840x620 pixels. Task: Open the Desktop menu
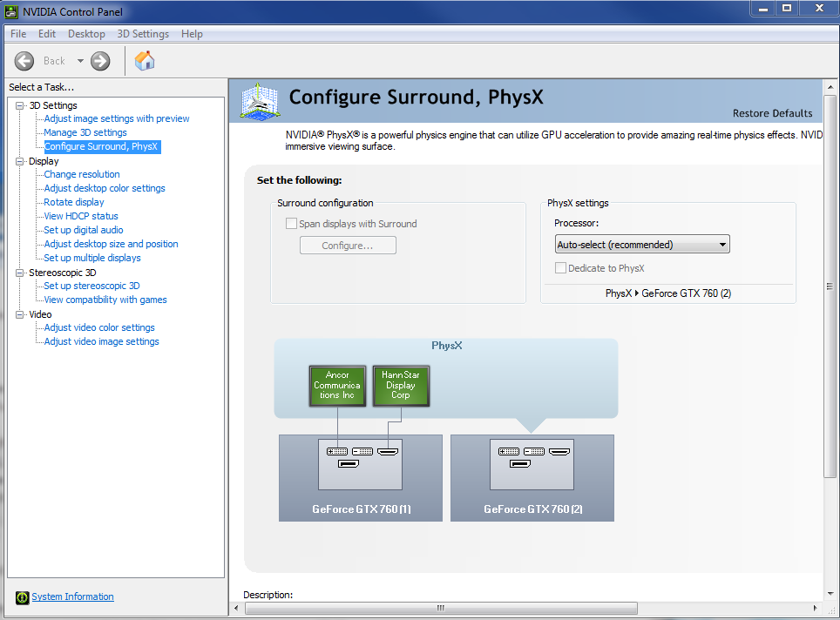86,34
